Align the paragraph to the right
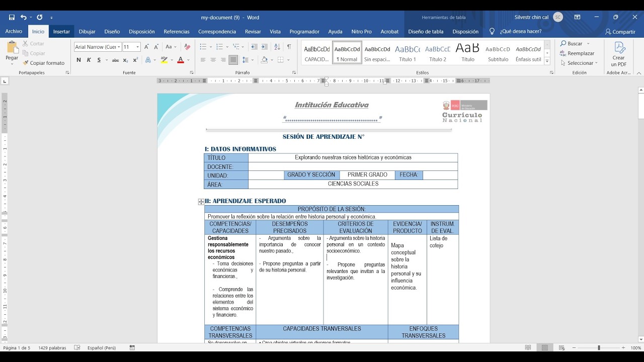The width and height of the screenshot is (644, 362). tap(223, 60)
